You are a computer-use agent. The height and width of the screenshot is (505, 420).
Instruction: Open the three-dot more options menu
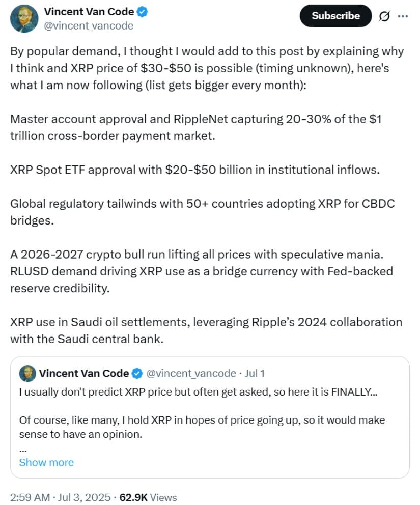403,16
